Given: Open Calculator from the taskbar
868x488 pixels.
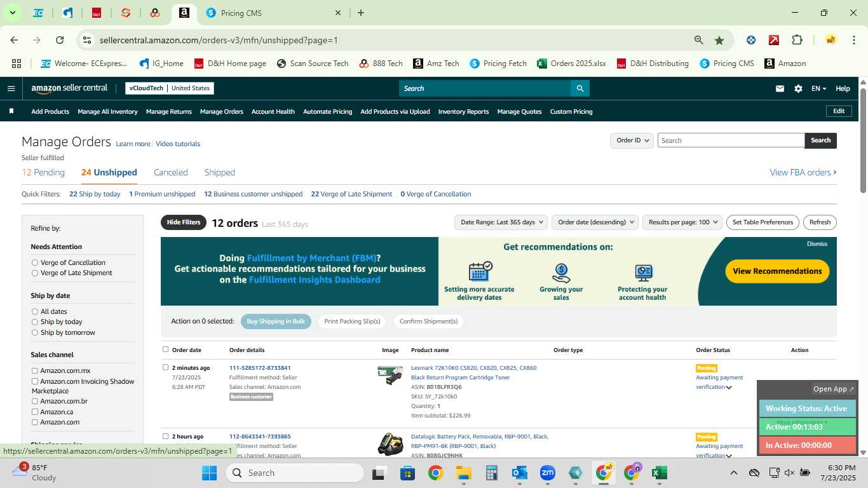Looking at the screenshot, I should click(x=491, y=473).
